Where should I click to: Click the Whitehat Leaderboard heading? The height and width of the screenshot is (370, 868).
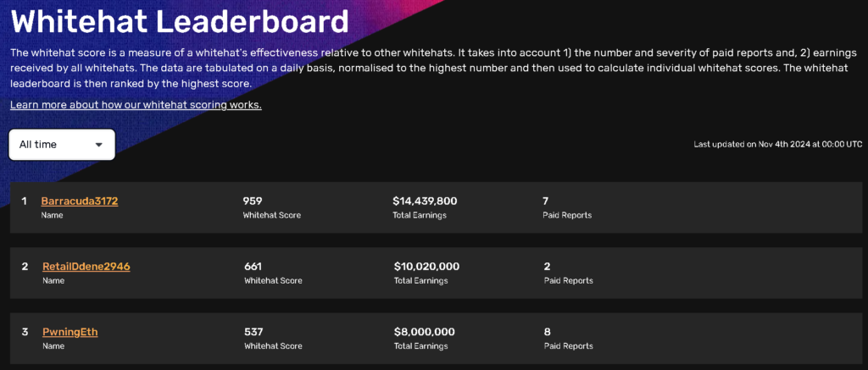(x=180, y=21)
